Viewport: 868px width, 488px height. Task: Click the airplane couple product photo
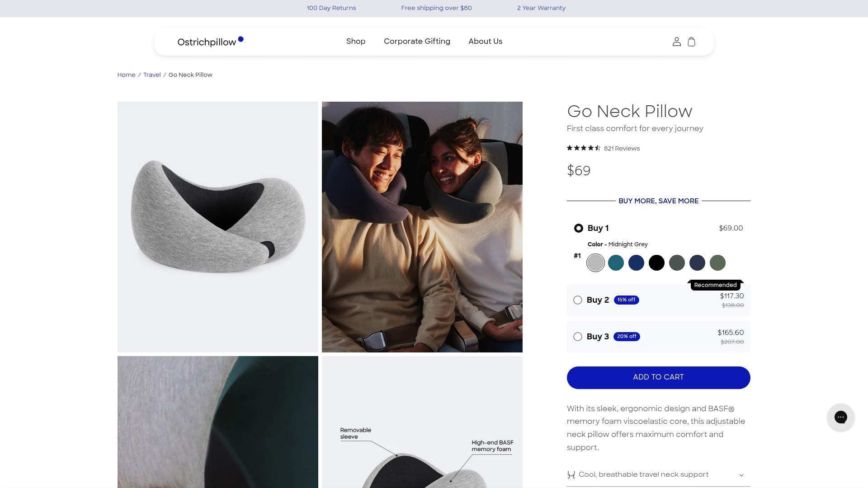coord(422,226)
